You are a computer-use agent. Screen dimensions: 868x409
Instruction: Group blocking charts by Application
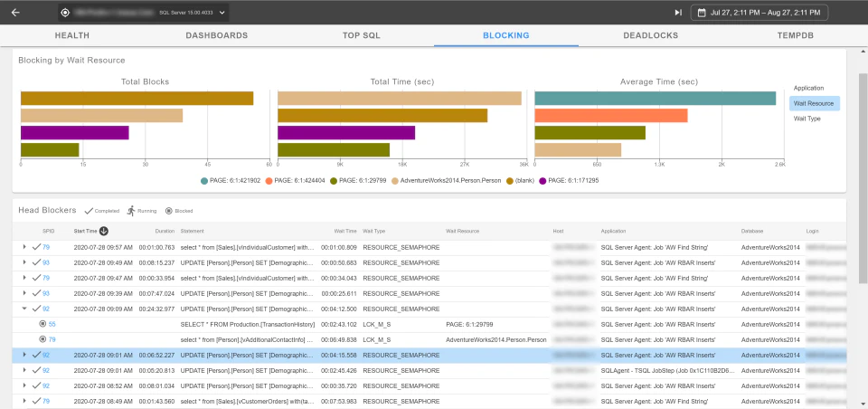[x=808, y=88]
